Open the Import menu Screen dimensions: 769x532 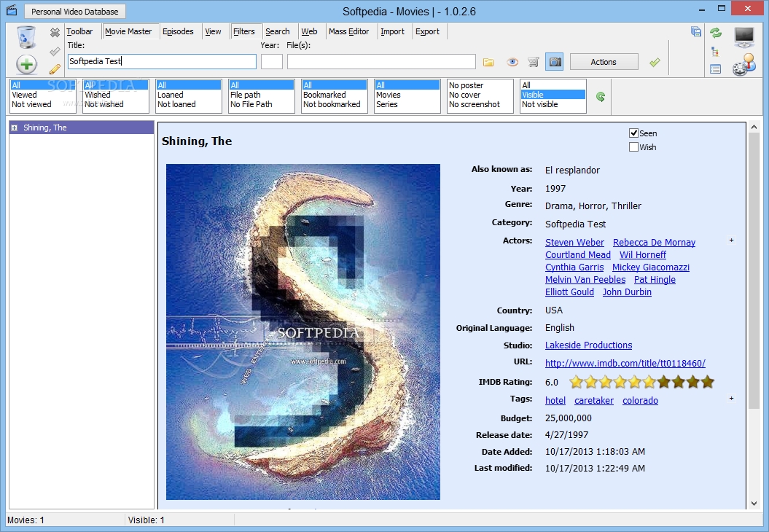pyautogui.click(x=392, y=31)
